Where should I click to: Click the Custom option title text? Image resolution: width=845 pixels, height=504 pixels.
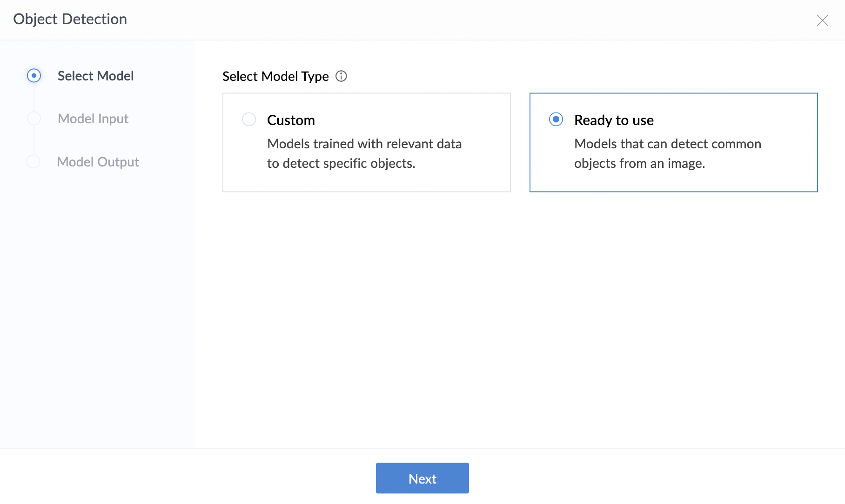pos(291,120)
